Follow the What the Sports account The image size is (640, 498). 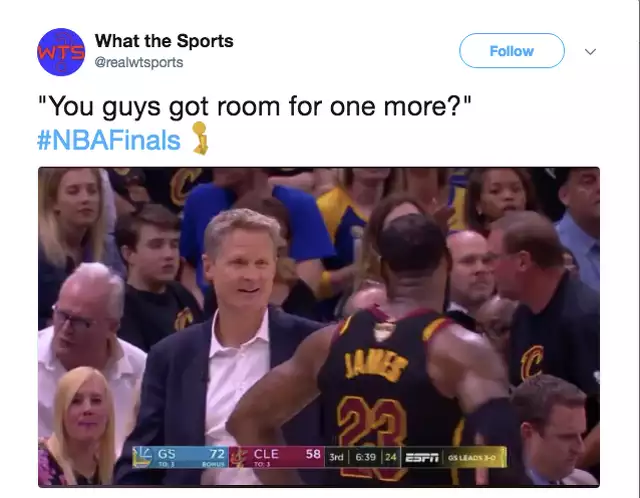(x=512, y=51)
